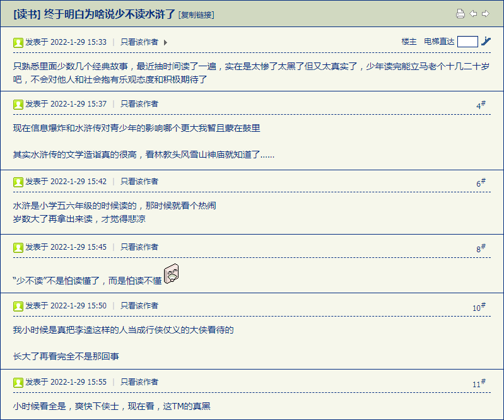The width and height of the screenshot is (504, 420).
Task: Click avatar icon of 15:37 post
Action: [18, 104]
